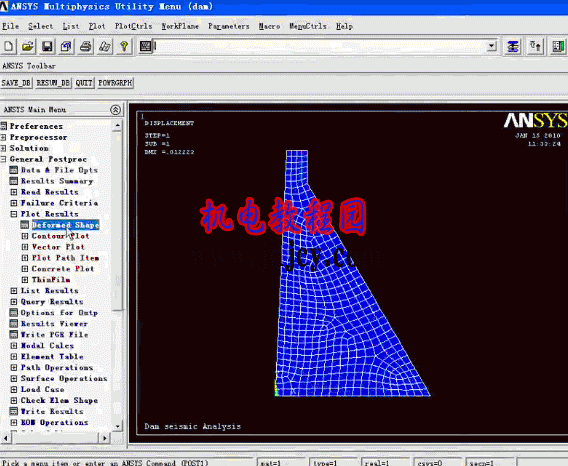Click the New Analysis toolbar icon
Screen dimensions: 568x466
[9, 47]
